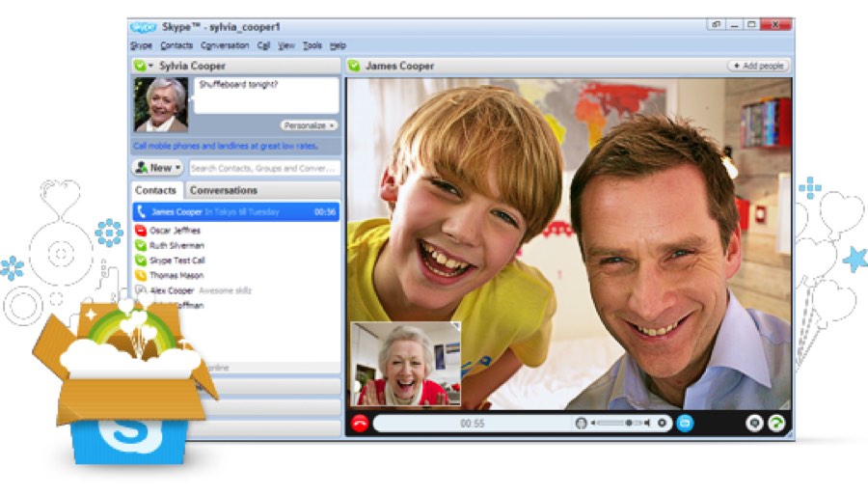This screenshot has width=868, height=495.
Task: Click Sylvia Cooper's profile picture
Action: tap(160, 104)
